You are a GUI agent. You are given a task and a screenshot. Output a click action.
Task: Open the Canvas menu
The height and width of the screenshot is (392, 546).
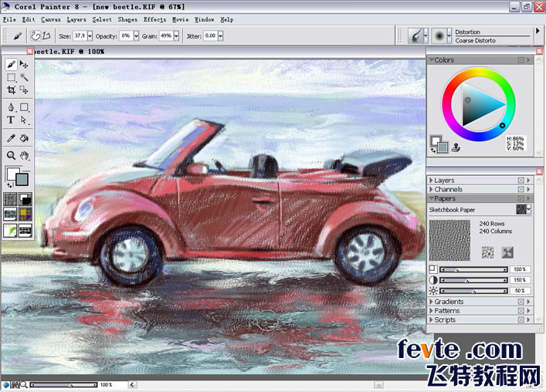click(x=51, y=19)
